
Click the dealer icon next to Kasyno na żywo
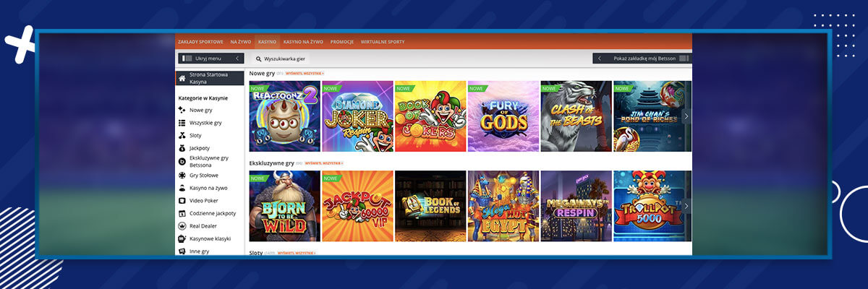click(182, 188)
